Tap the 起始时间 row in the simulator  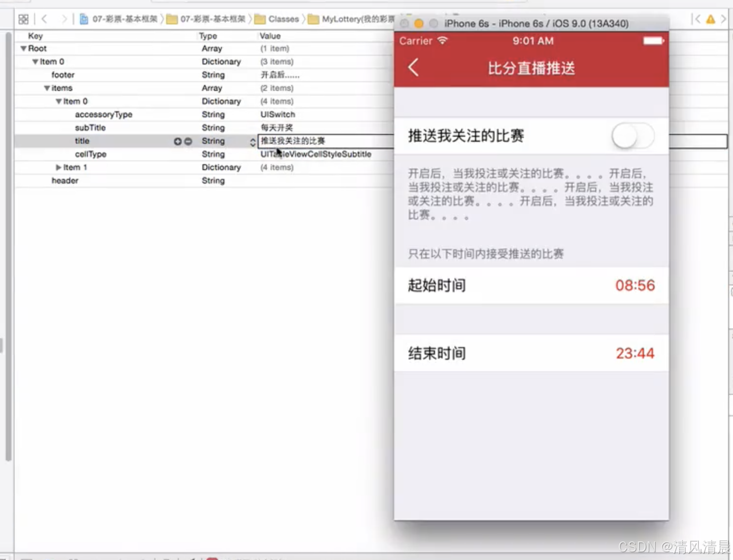(x=531, y=285)
